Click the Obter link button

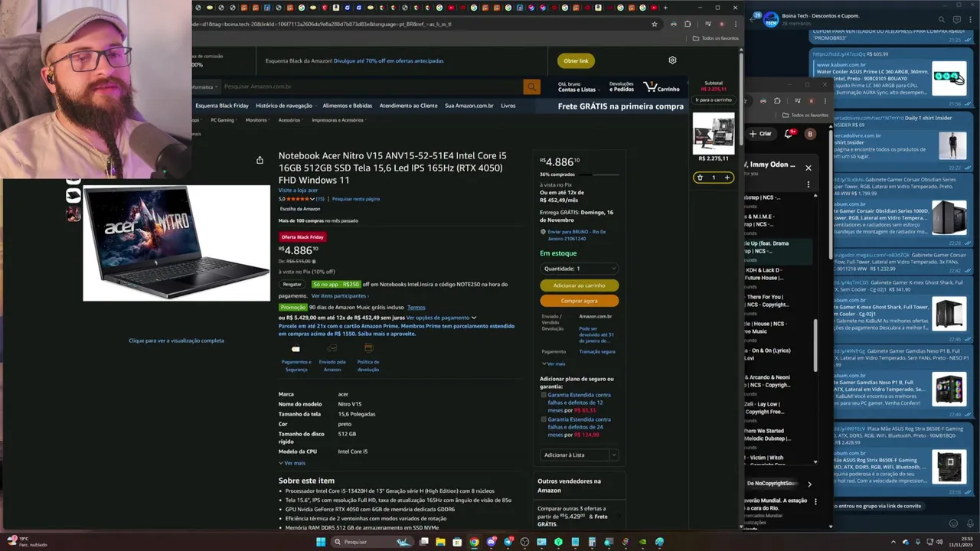[x=576, y=60]
